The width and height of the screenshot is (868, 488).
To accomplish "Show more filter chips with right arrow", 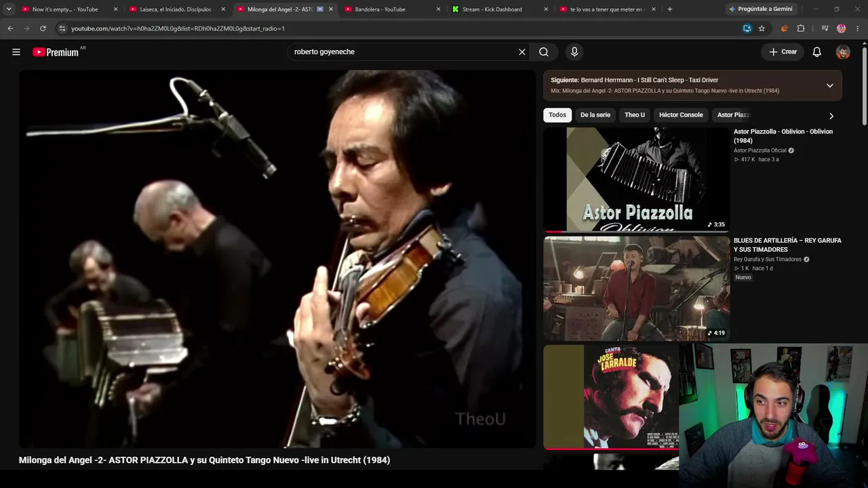I will pyautogui.click(x=831, y=116).
